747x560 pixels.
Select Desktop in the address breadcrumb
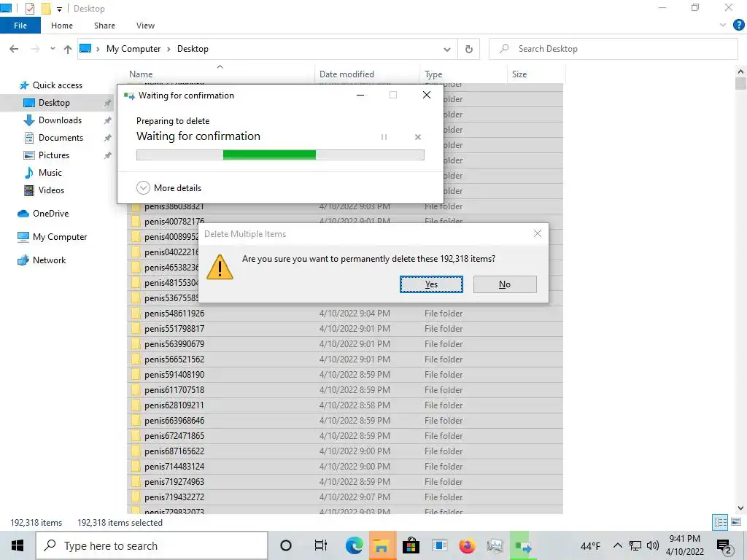tap(193, 49)
